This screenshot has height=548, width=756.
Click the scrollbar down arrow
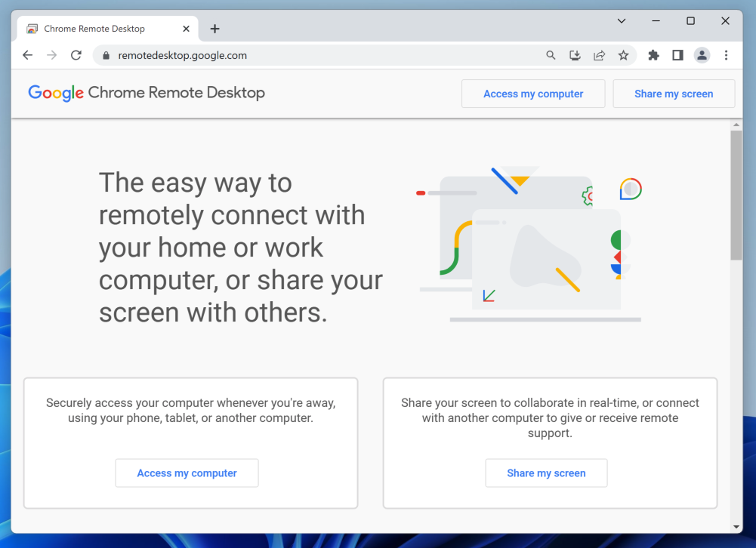point(736,527)
